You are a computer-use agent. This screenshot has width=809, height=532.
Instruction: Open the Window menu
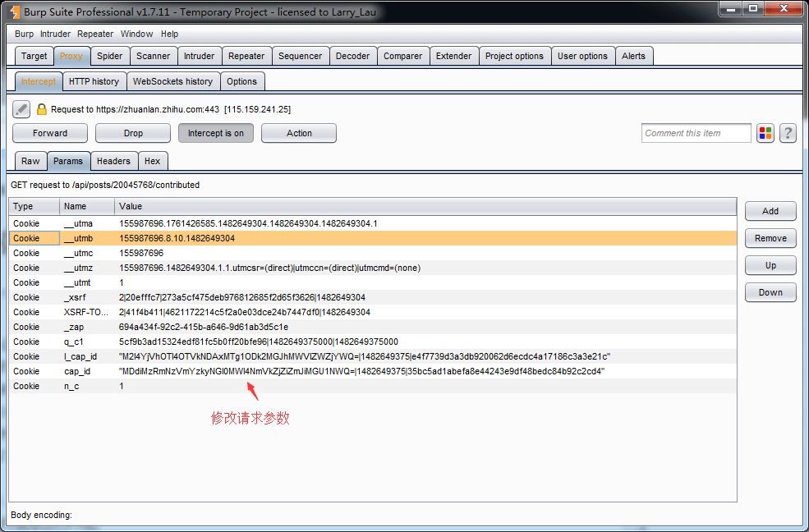pyautogui.click(x=136, y=34)
